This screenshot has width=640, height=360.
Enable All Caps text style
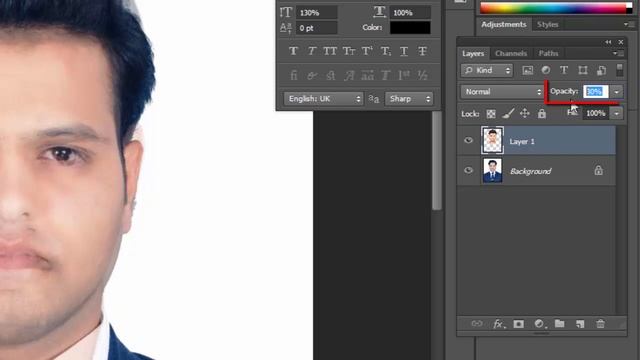click(x=330, y=51)
